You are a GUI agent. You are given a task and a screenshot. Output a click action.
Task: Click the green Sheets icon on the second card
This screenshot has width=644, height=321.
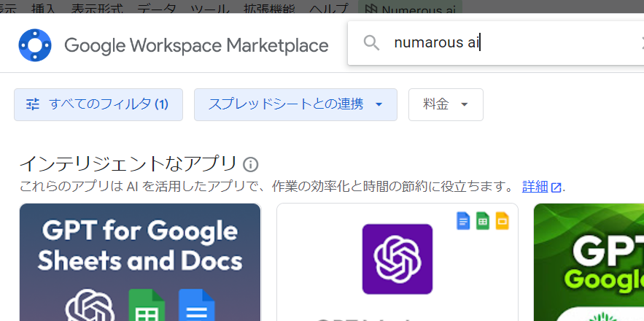pyautogui.click(x=483, y=221)
